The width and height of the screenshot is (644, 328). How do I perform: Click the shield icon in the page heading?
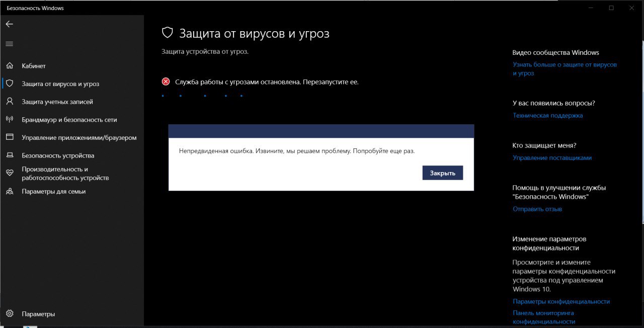pyautogui.click(x=167, y=33)
